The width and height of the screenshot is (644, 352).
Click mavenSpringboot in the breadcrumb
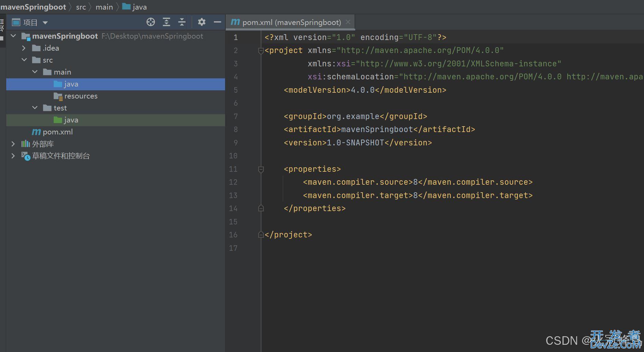pyautogui.click(x=33, y=7)
